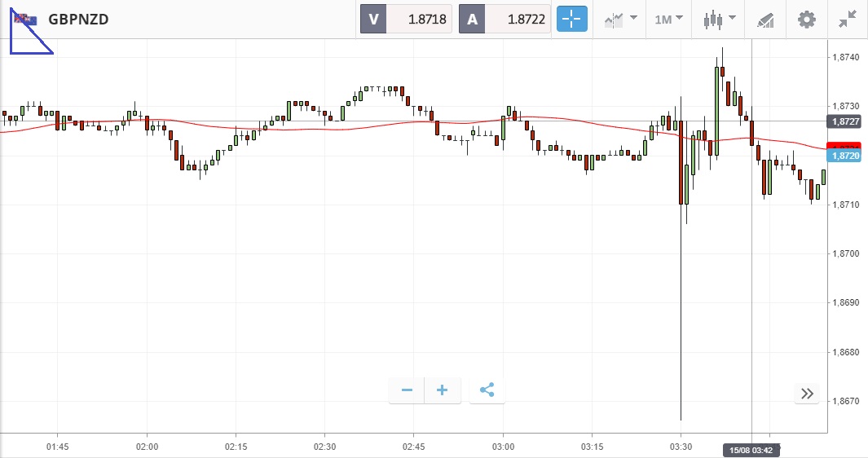Click the A buy price 1.8722
This screenshot has height=458, width=868.
(x=505, y=19)
